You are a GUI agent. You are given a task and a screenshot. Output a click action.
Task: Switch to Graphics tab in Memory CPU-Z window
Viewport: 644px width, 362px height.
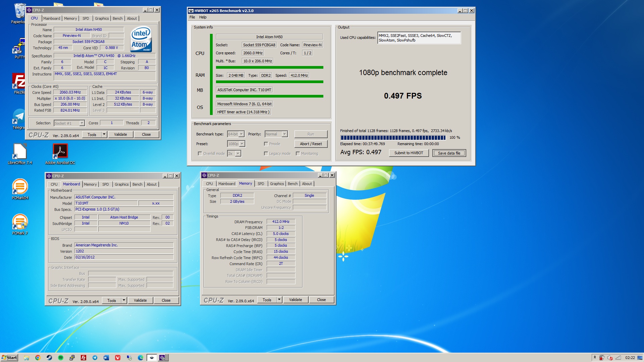(277, 184)
